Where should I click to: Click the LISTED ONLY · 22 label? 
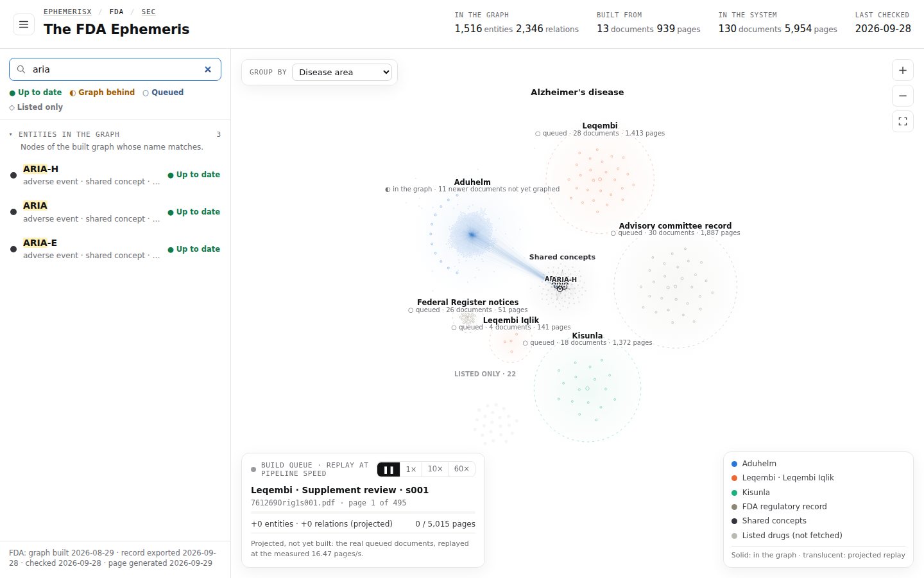(485, 374)
